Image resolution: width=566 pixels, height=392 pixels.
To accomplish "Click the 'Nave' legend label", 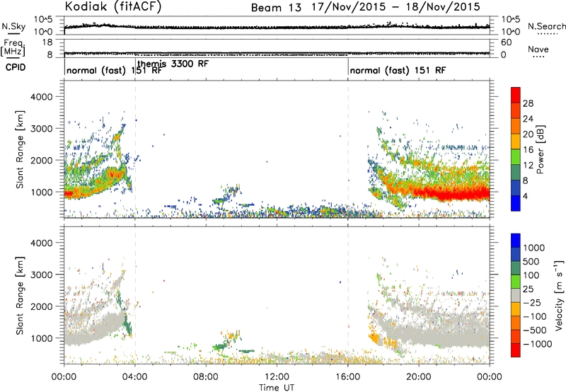I will coord(538,50).
